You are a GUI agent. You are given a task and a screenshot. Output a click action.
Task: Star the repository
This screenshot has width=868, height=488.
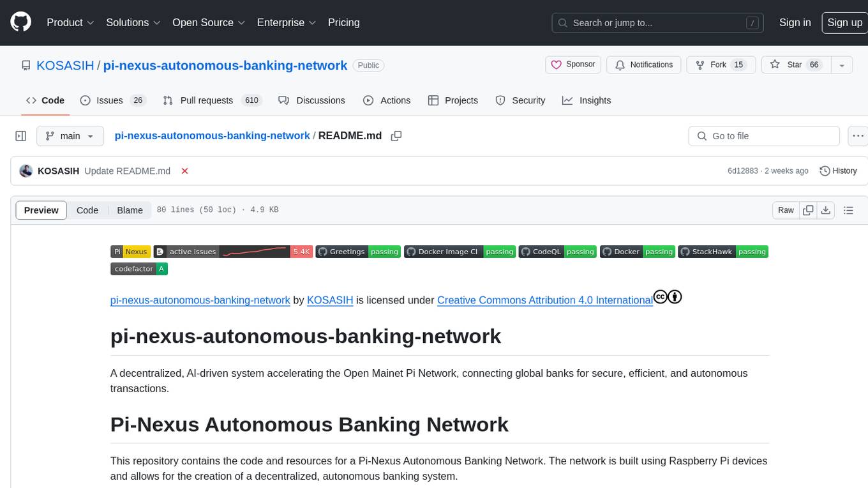pyautogui.click(x=796, y=65)
